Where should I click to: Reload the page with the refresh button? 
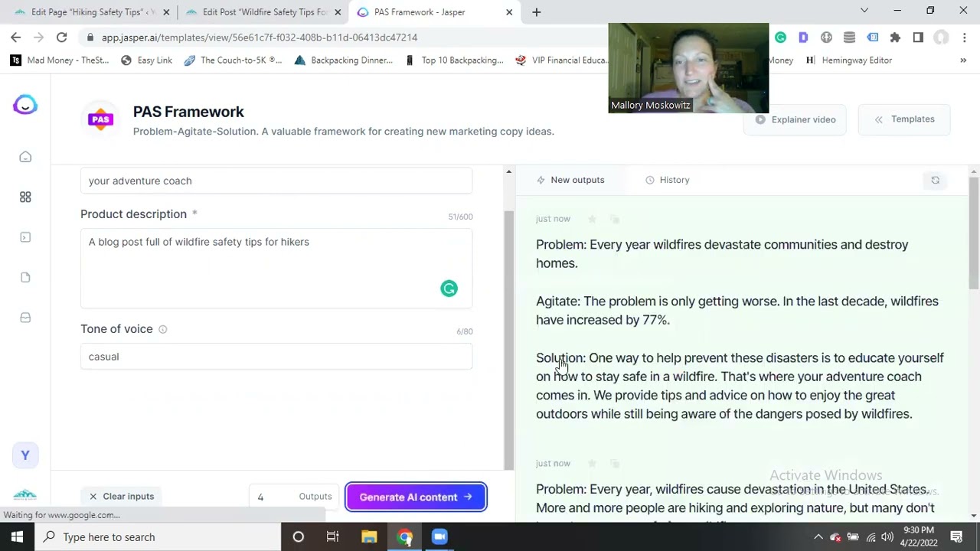[x=61, y=37]
